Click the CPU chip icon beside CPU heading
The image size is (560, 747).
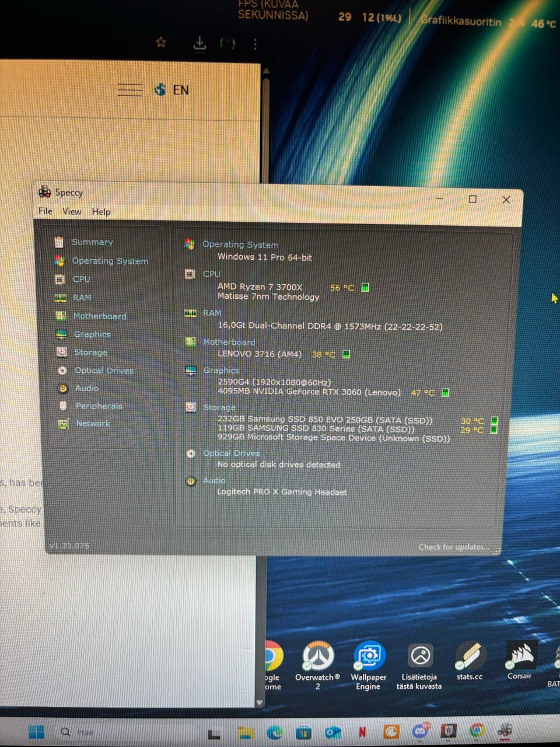(190, 274)
